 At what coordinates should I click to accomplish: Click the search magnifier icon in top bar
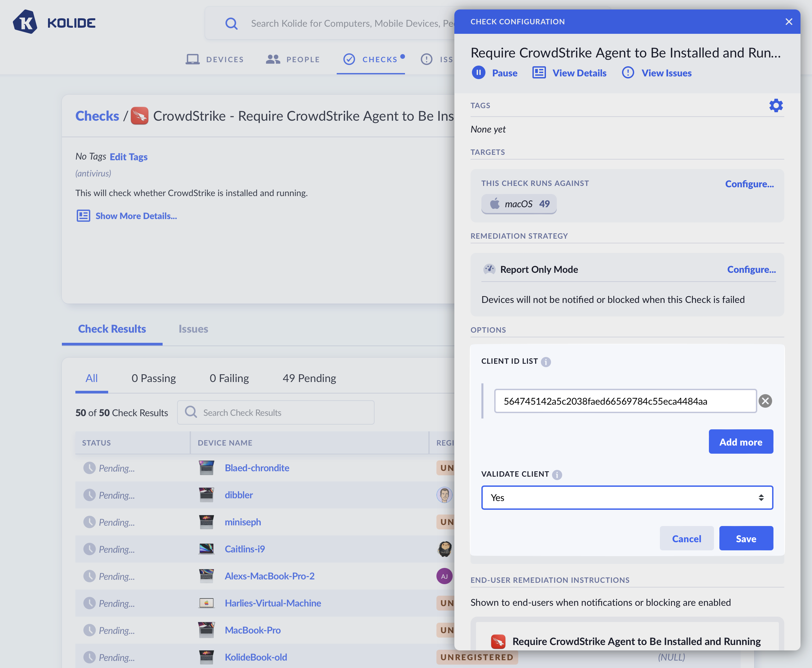pyautogui.click(x=231, y=23)
